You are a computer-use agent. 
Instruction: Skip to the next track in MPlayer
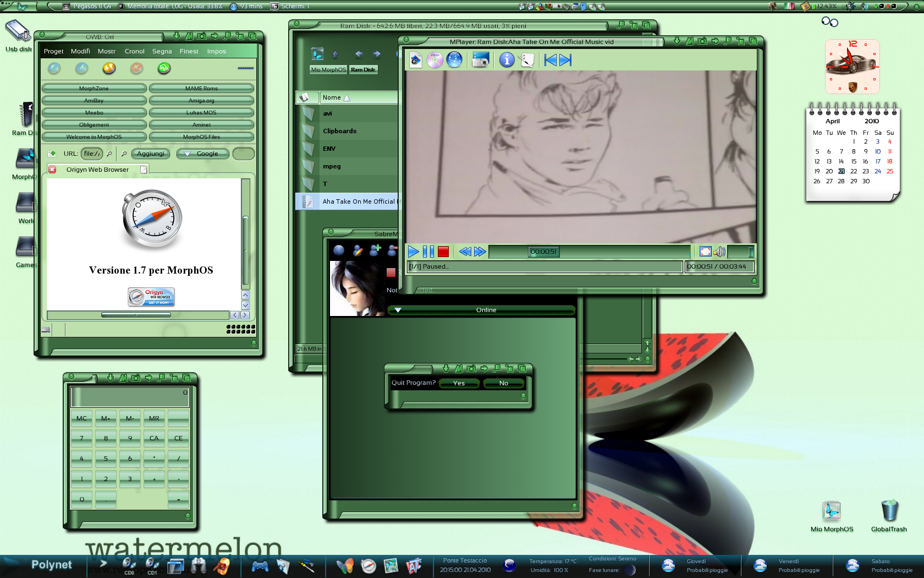[565, 60]
